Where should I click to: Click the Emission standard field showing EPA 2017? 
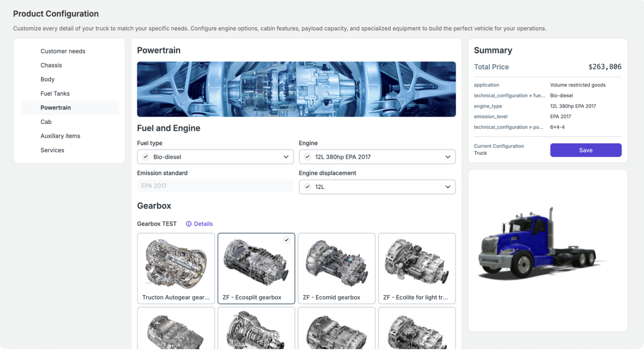tap(215, 185)
